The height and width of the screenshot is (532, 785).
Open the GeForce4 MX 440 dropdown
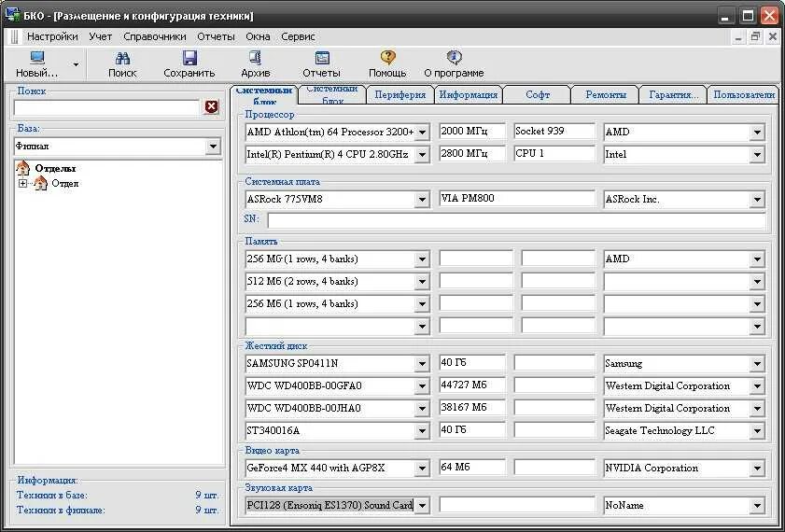(x=422, y=468)
